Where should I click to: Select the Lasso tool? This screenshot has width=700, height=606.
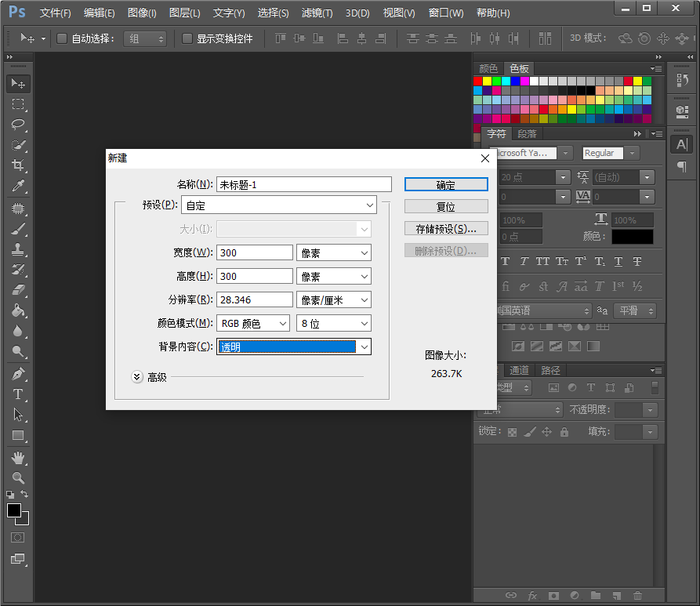pos(18,125)
